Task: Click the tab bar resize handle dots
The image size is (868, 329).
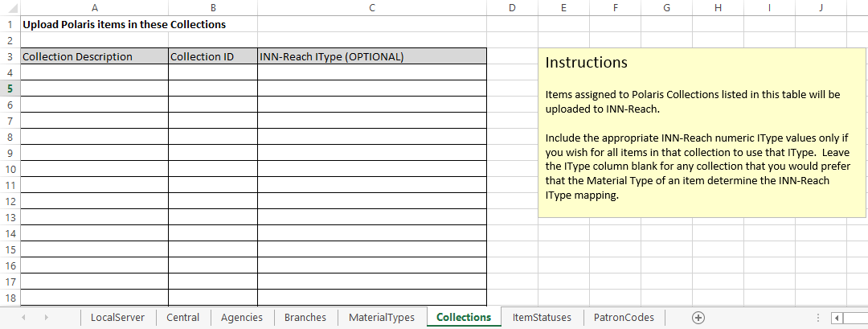Action: [818, 318]
